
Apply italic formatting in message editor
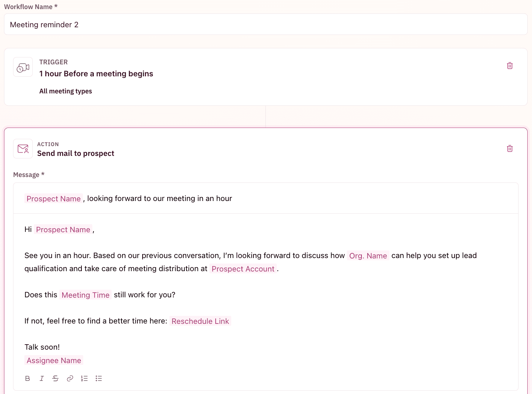point(41,378)
